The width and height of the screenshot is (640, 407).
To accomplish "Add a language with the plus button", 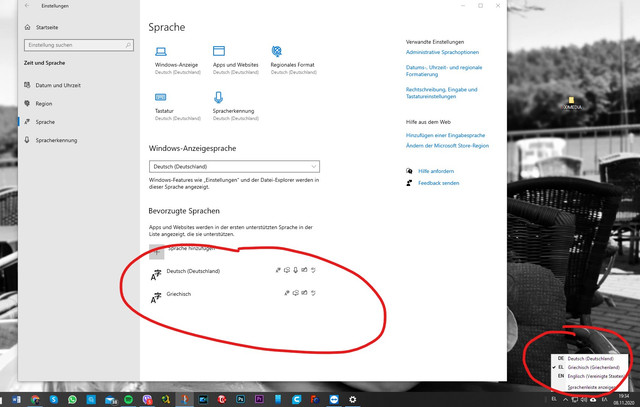I will 156,252.
